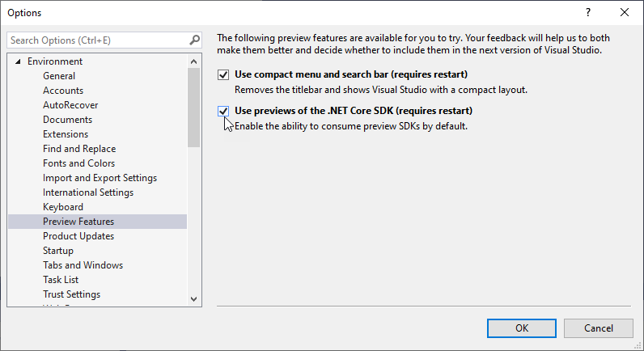Select Extensions in the options tree

pyautogui.click(x=66, y=134)
